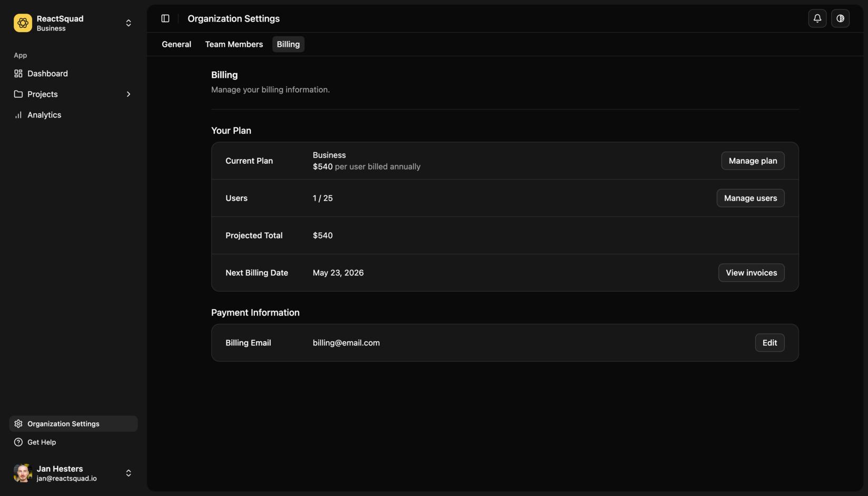Click Manage users for the plan

(750, 198)
